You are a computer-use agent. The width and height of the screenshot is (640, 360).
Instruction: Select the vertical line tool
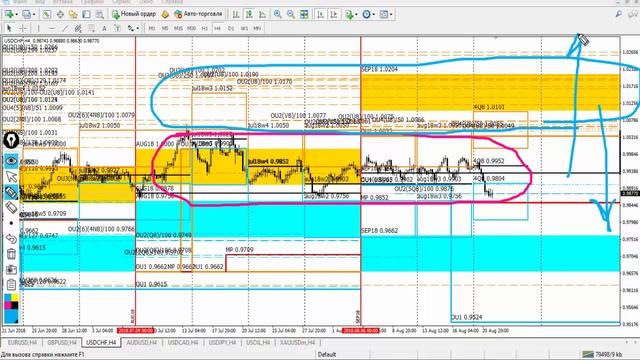point(39,28)
